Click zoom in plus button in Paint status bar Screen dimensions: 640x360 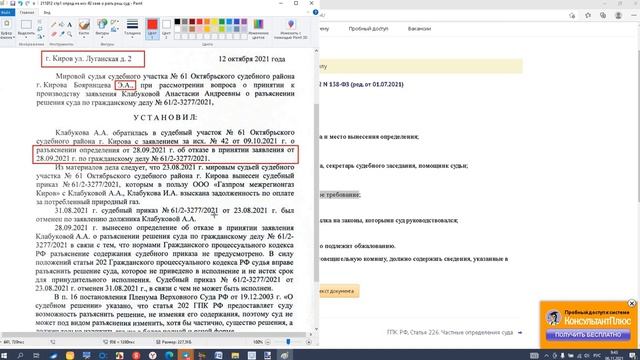click(309, 342)
